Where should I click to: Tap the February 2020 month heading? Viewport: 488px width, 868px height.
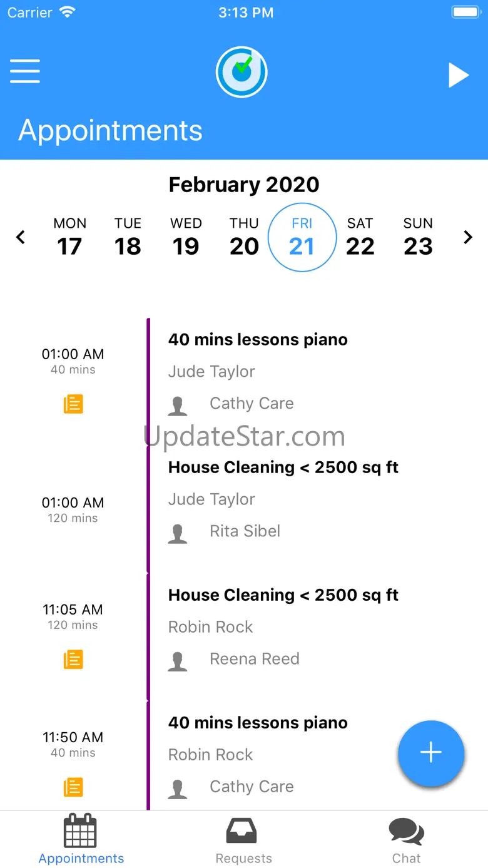click(x=244, y=185)
